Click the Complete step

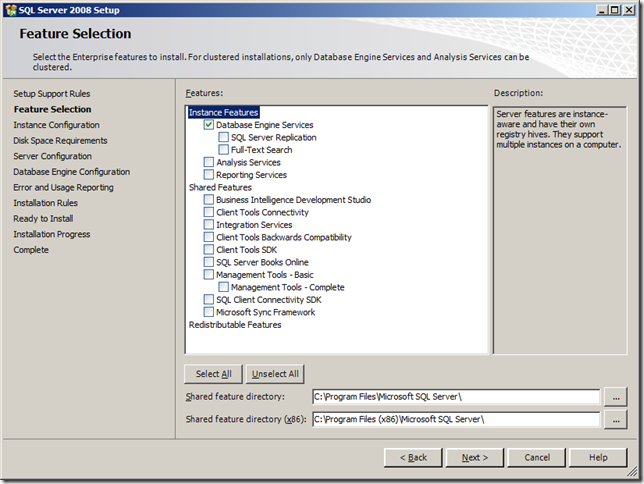pos(31,250)
